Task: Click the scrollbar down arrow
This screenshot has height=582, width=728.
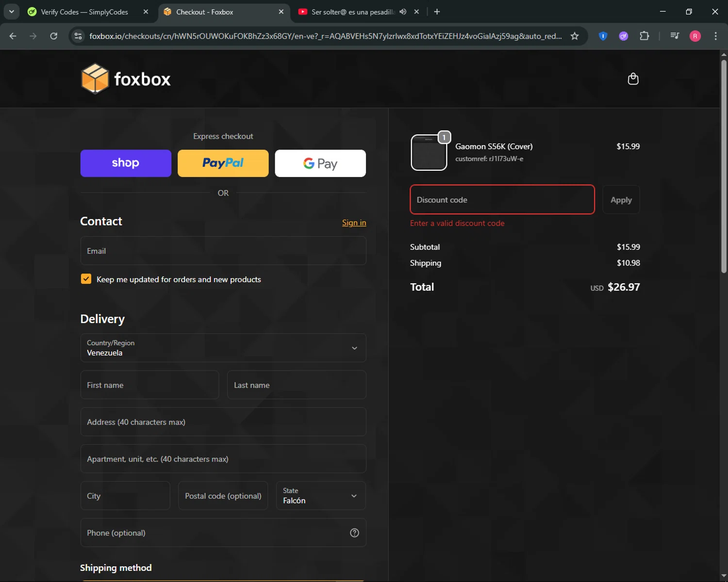Action: coord(724,577)
